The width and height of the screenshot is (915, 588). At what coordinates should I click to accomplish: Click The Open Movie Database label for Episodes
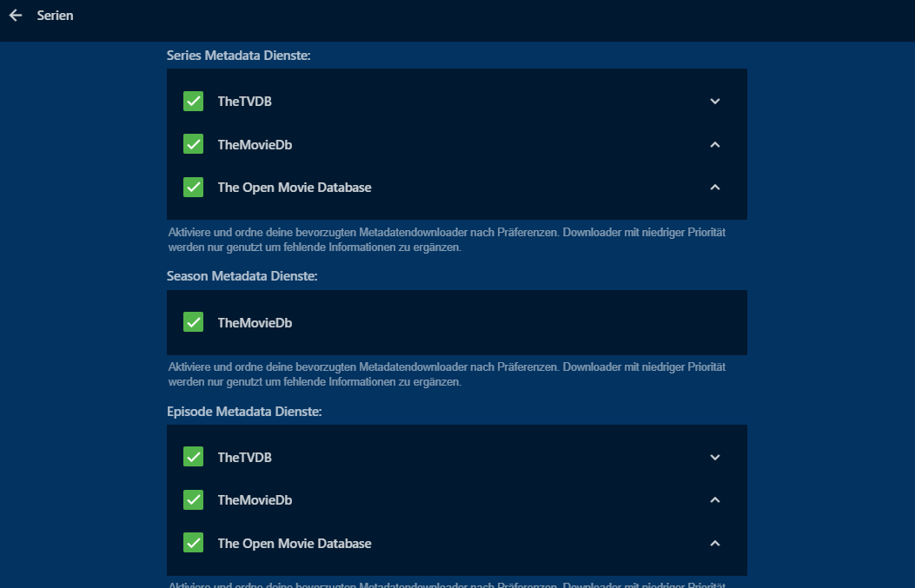click(x=295, y=543)
